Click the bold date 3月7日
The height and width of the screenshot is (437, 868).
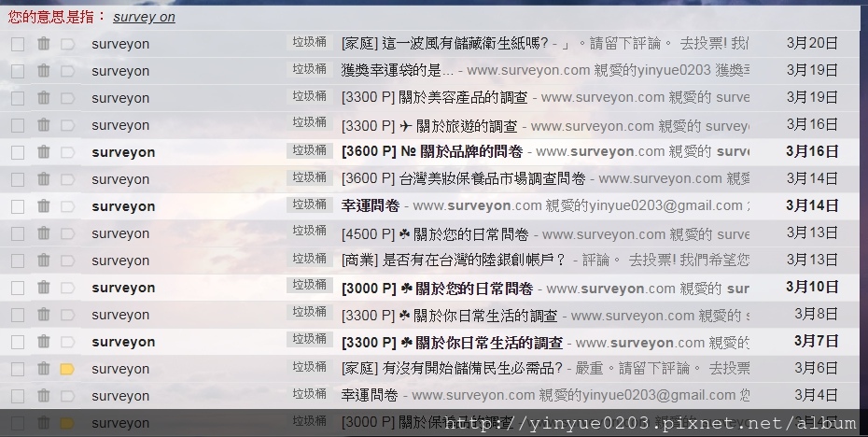pos(817,341)
